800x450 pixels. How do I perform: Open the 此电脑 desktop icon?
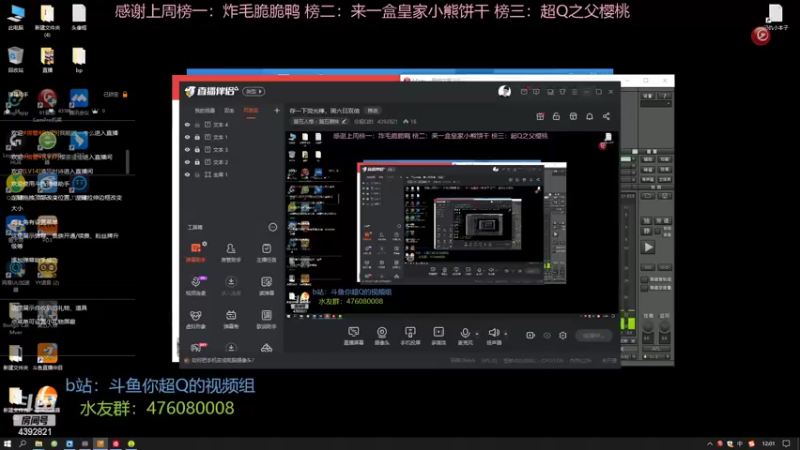(16, 17)
